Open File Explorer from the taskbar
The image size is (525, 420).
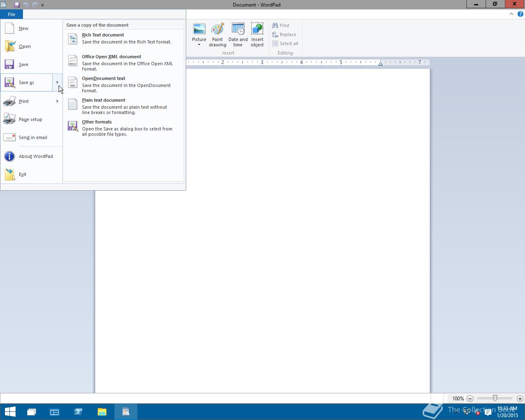[102, 412]
